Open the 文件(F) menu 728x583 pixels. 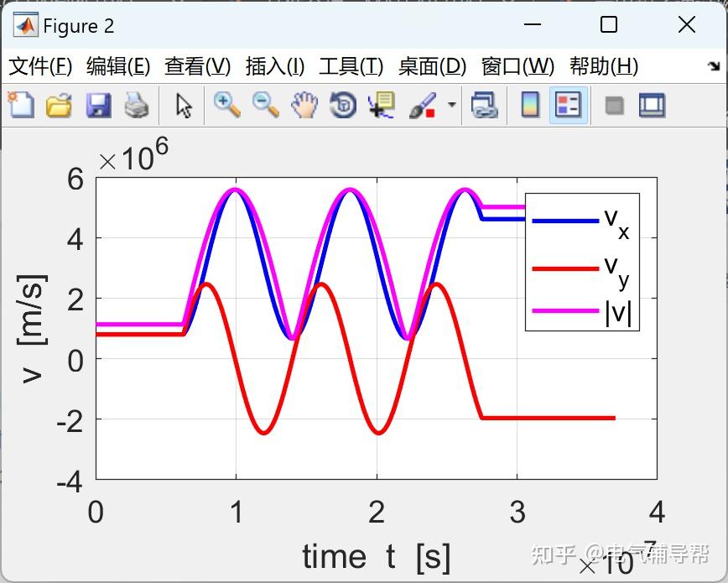41,66
